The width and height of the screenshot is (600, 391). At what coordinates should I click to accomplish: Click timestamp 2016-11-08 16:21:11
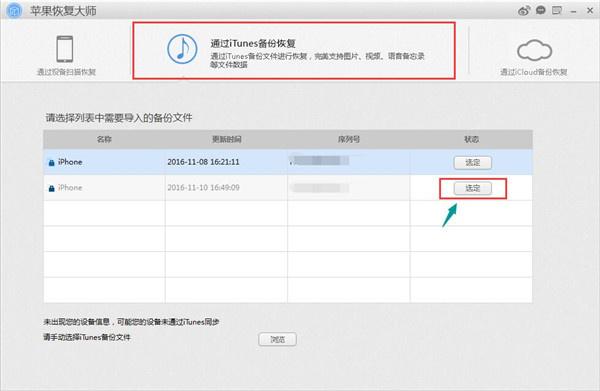[x=204, y=162]
